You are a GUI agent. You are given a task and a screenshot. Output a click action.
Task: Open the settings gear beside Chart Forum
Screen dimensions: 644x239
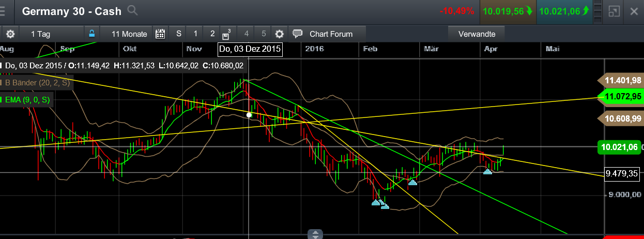pyautogui.click(x=279, y=34)
